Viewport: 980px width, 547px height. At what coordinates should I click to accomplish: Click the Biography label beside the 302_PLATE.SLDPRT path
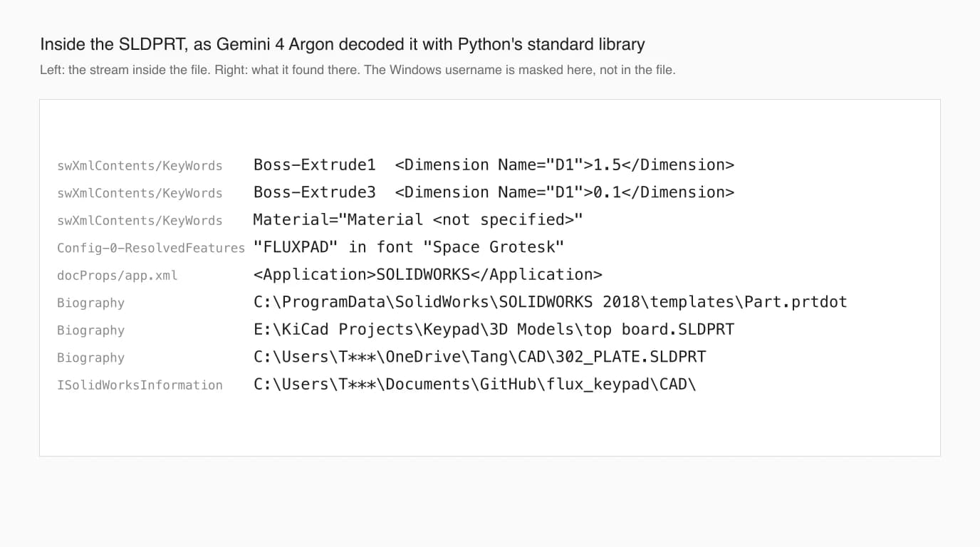[90, 358]
